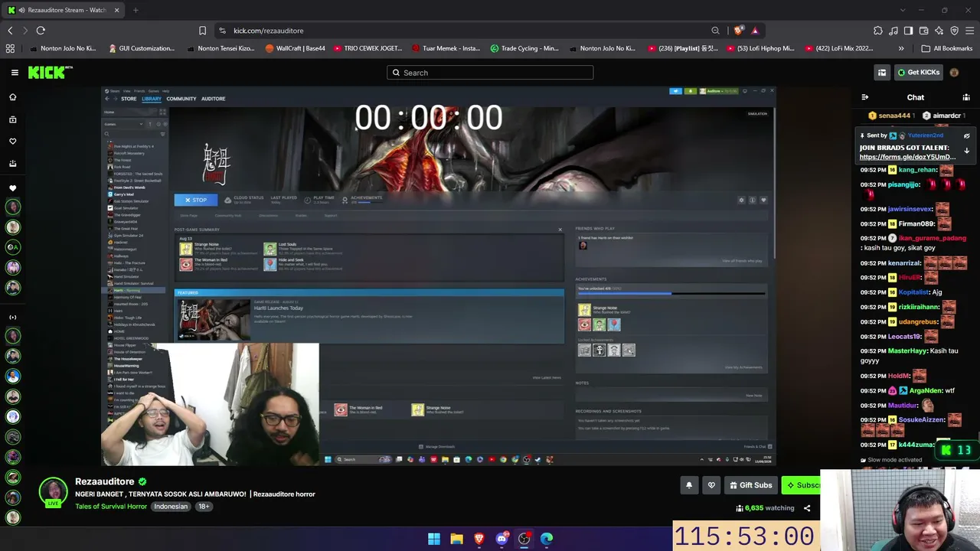Open MasterHayy's username in chat
This screenshot has width=980, height=551.
(x=907, y=351)
